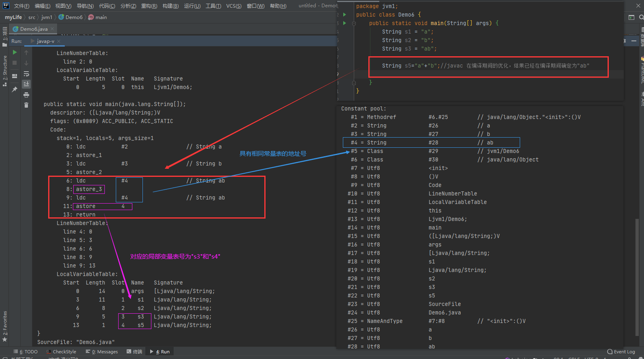Click the jvm1 breadcrumb

coord(47,17)
